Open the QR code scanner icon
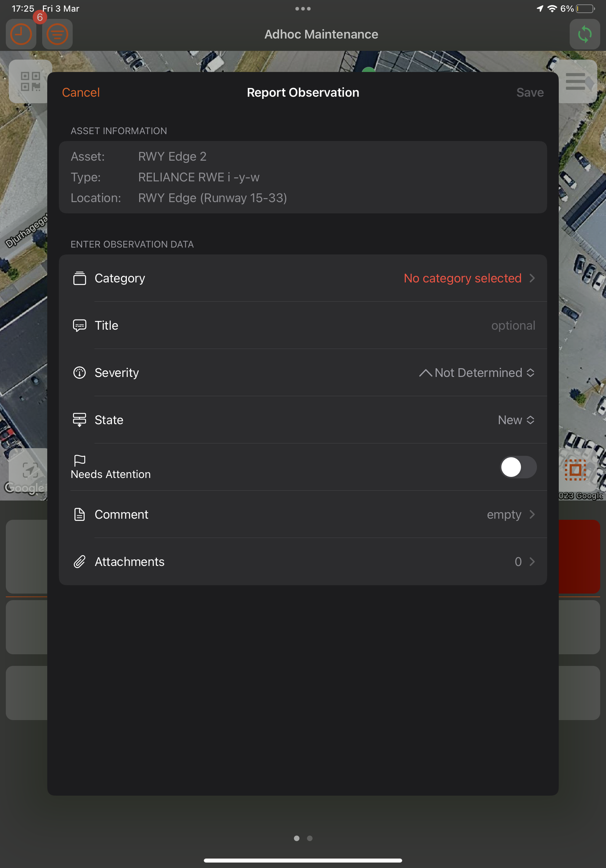606x868 pixels. pyautogui.click(x=30, y=81)
